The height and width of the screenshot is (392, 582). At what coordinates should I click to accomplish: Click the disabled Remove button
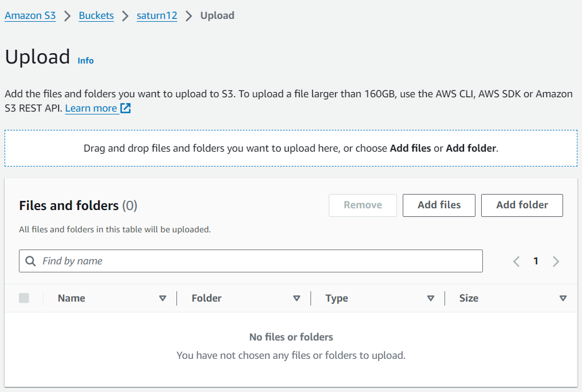(363, 205)
